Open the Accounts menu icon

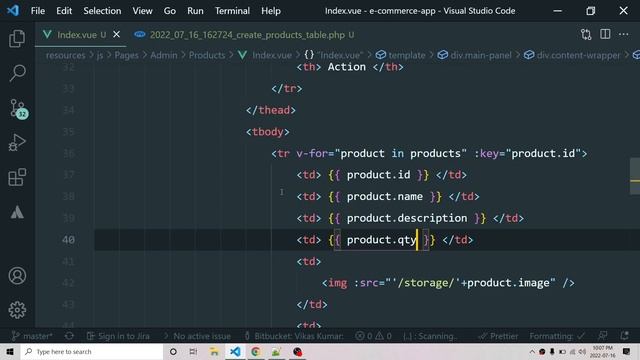pos(17,276)
